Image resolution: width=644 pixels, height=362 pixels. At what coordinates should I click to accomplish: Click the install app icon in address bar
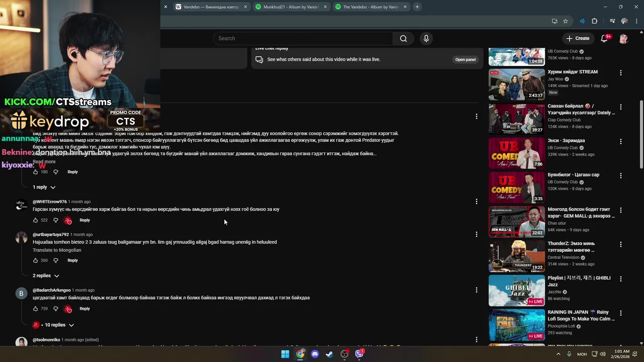tap(554, 21)
